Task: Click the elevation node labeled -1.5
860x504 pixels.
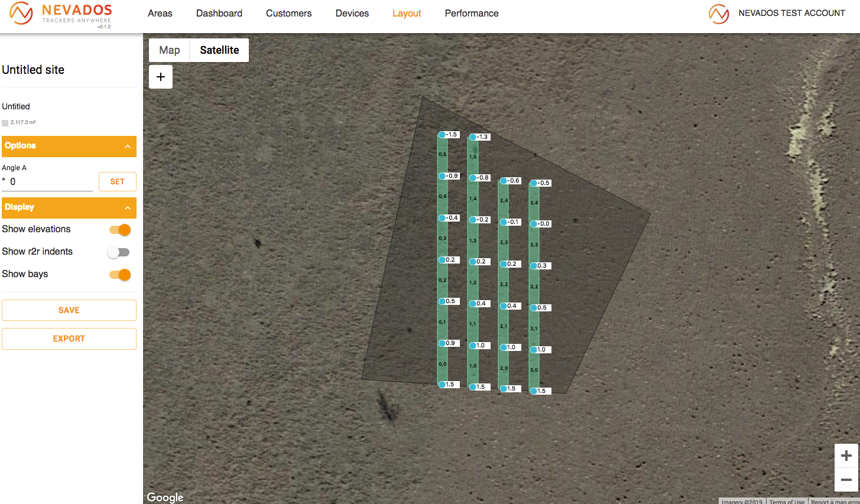Action: 442,135
